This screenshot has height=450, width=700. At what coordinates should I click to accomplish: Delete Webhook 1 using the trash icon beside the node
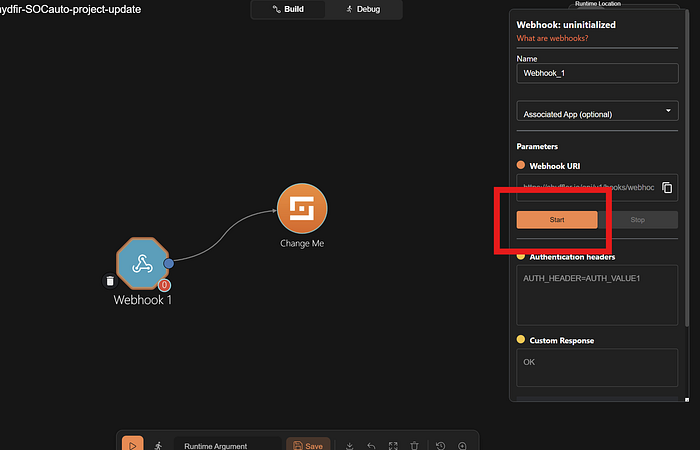click(x=110, y=281)
